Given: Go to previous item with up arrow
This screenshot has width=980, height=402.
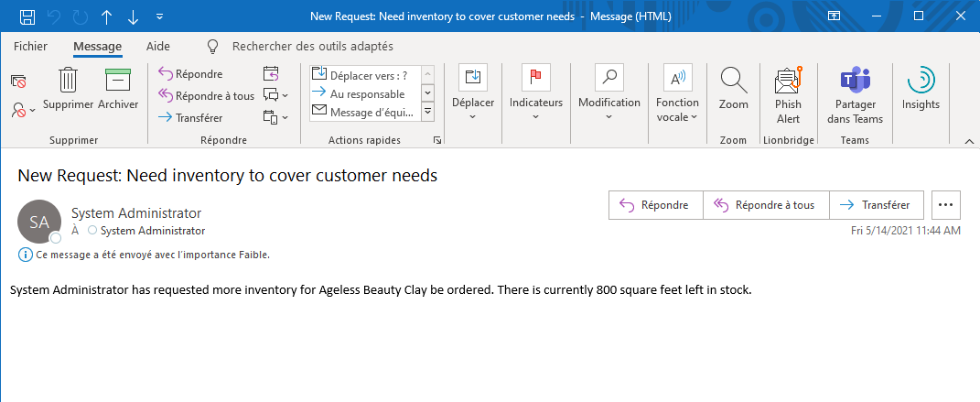Looking at the screenshot, I should tap(107, 16).
